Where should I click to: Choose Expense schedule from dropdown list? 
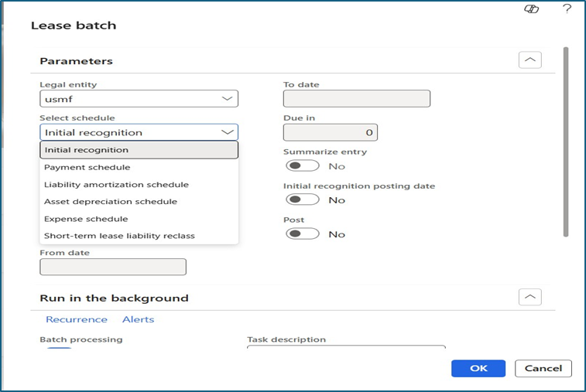pos(86,219)
